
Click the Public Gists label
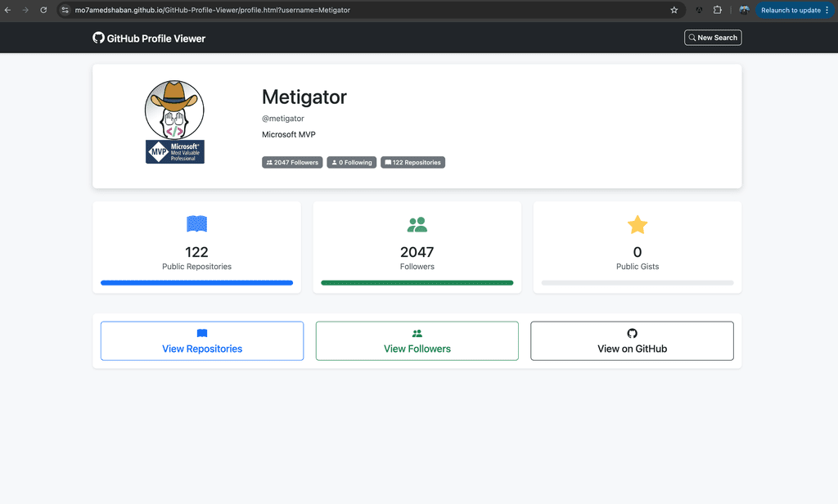pos(637,266)
